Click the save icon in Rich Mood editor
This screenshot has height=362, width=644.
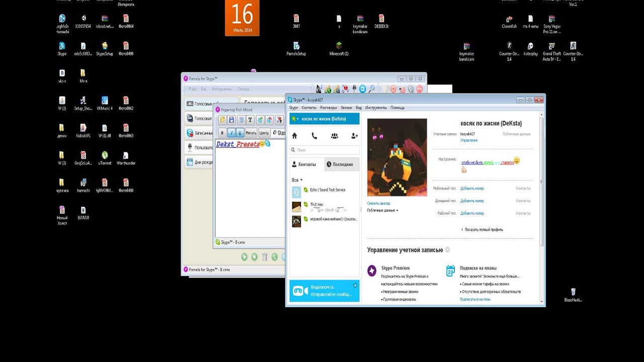(231, 120)
